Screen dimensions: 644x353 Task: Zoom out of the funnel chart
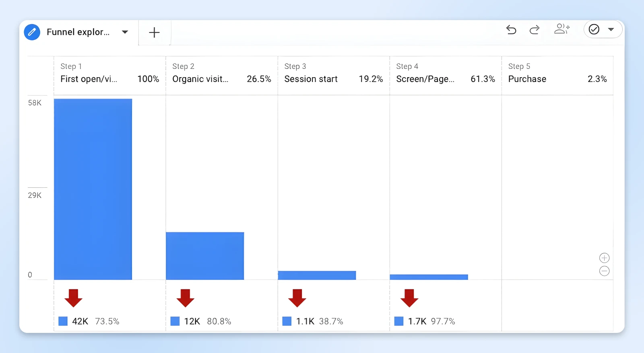coord(604,271)
